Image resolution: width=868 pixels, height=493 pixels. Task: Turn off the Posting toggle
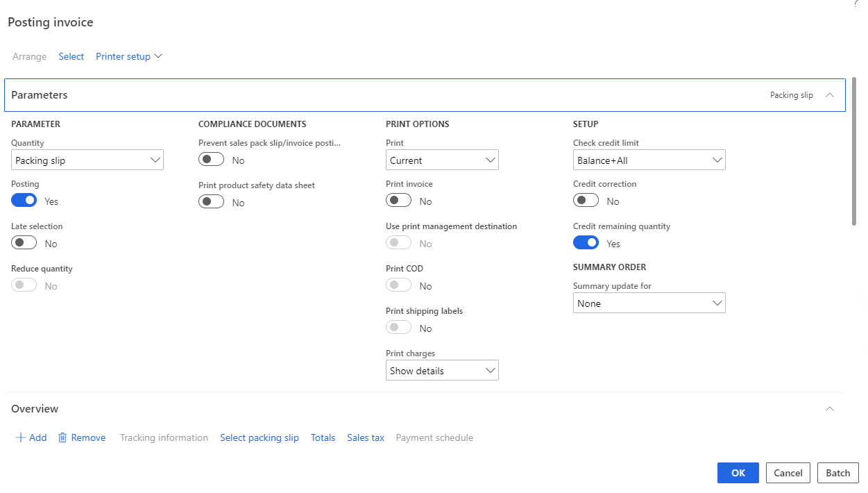pyautogui.click(x=23, y=200)
